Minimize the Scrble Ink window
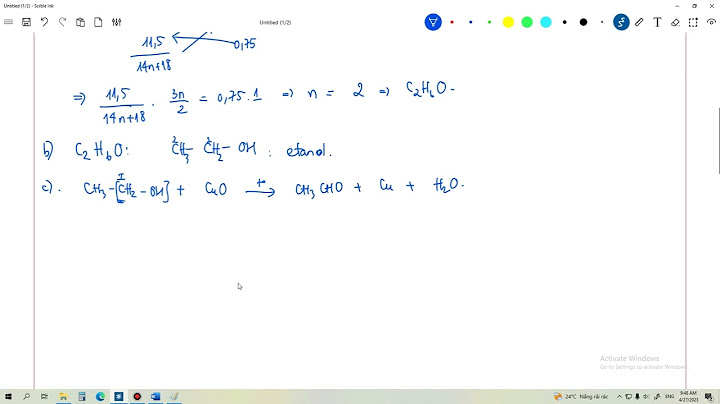Viewport: 720px width, 404px height. (677, 6)
